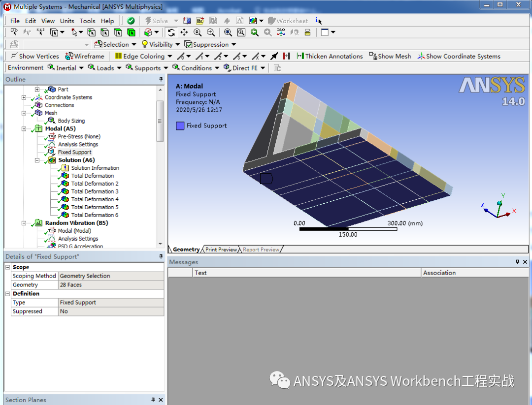The height and width of the screenshot is (405, 532).
Task: Set the view to ISO
Action: [281, 32]
